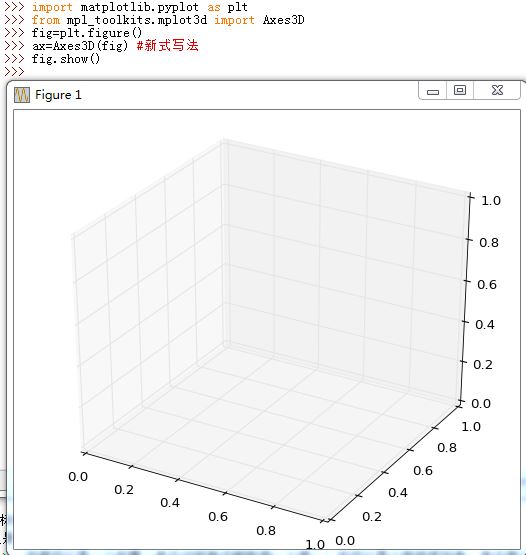Click the 0.8 tick label on the right-side y-axis
The width and height of the screenshot is (526, 555).
(x=447, y=448)
